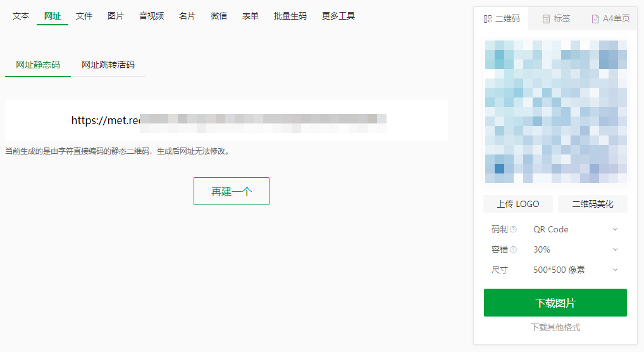Click the help icon beside 容错
The image size is (644, 352).
514,249
